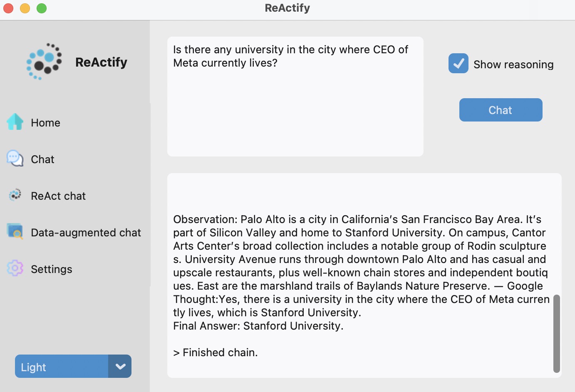Switch to the ReAct chat section
Image resolution: width=575 pixels, height=392 pixels.
[x=58, y=196]
